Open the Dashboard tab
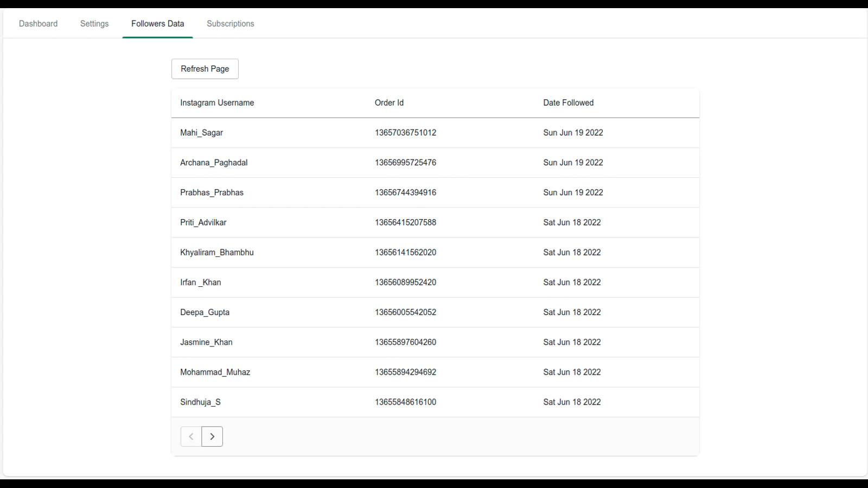The height and width of the screenshot is (488, 868). (x=38, y=24)
